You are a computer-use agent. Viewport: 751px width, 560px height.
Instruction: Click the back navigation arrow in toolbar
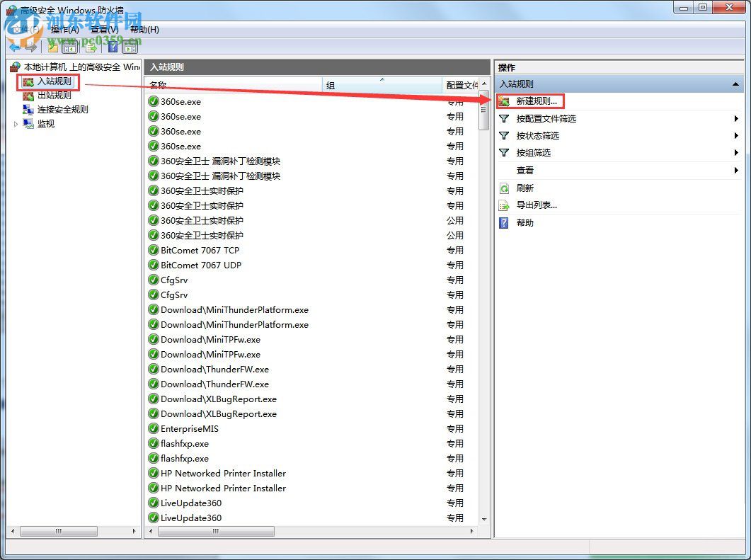(x=13, y=47)
